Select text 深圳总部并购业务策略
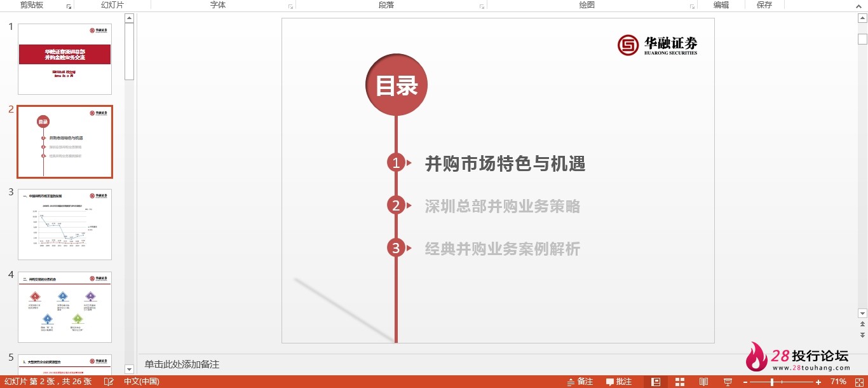Screen dimensions: 868x388 coord(503,206)
